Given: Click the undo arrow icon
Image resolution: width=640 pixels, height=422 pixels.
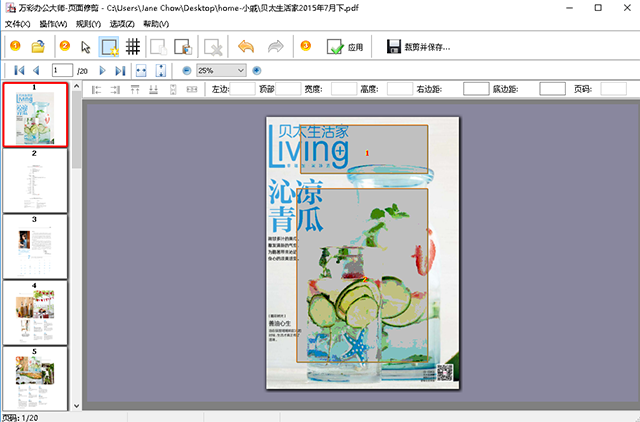Looking at the screenshot, I should coord(246,46).
